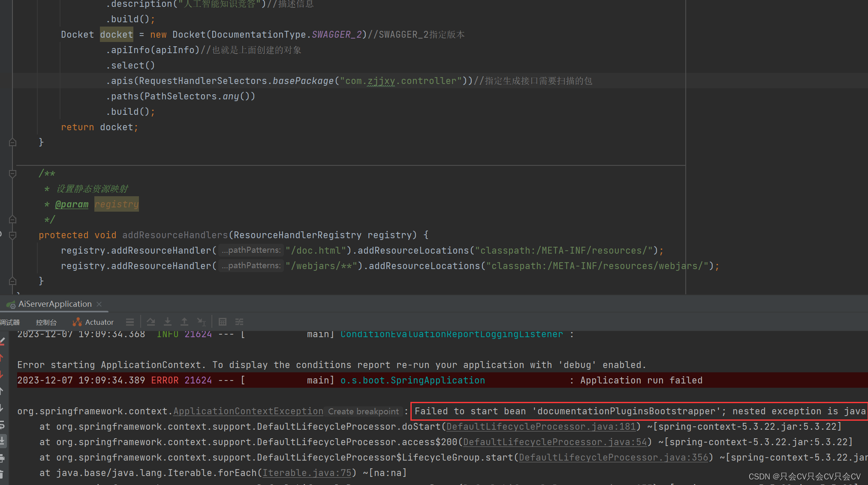Viewport: 868px width, 485px height.
Task: Click the Actuator tab icon
Action: [77, 322]
